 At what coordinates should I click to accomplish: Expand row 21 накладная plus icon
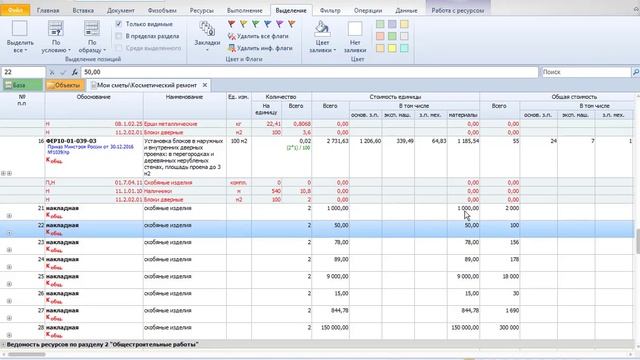click(x=9, y=216)
